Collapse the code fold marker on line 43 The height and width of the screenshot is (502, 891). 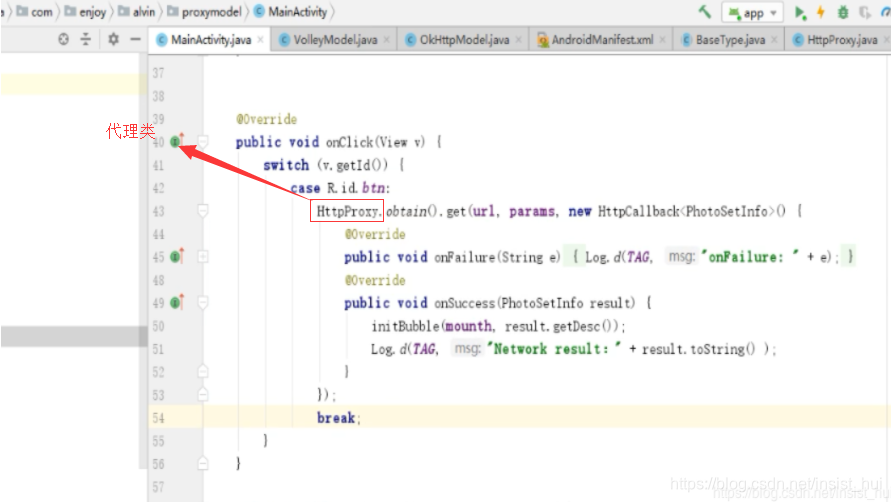tap(203, 211)
